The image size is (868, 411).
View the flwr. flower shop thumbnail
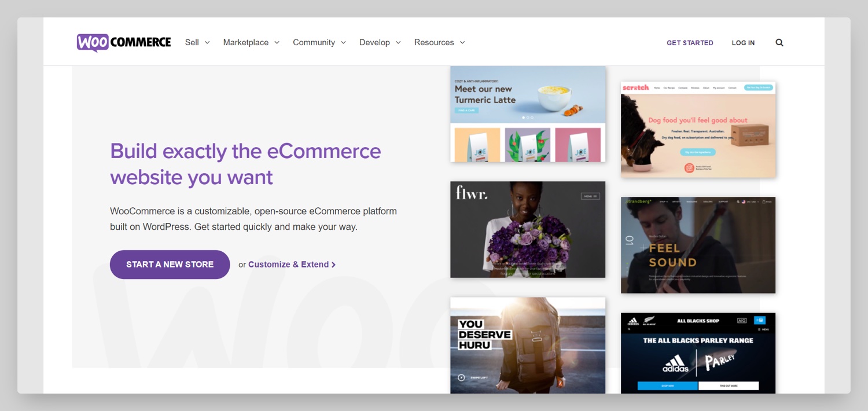pos(528,230)
